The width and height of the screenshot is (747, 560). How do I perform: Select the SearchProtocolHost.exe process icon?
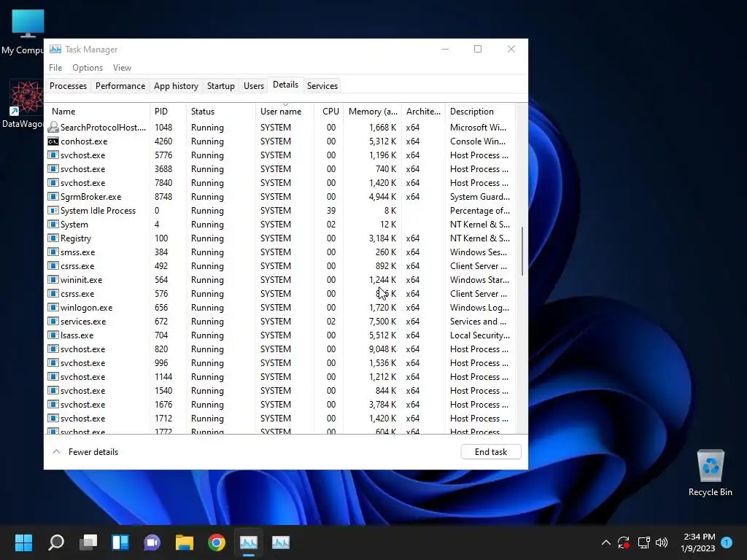(53, 127)
